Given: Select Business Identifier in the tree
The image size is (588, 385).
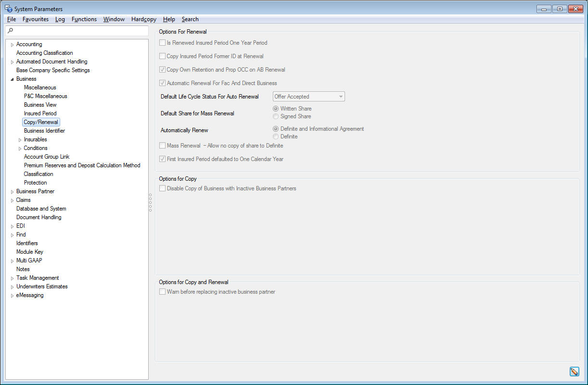Looking at the screenshot, I should click(44, 131).
